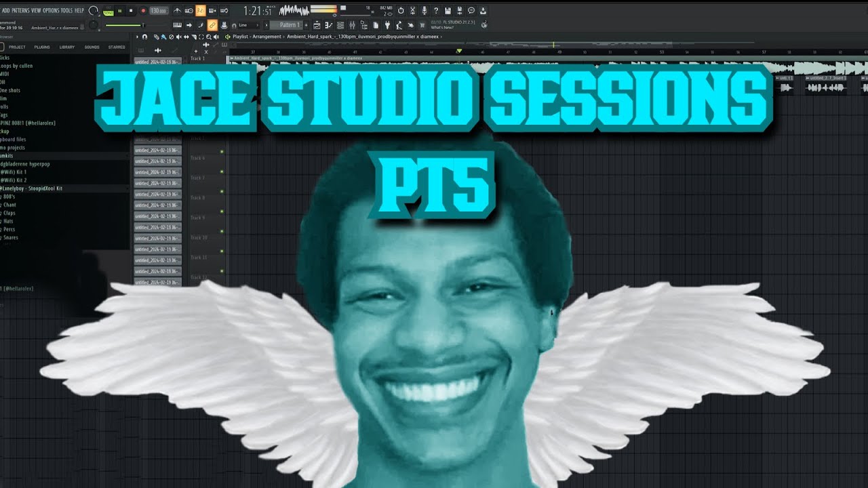Open the Playlist view icon

click(x=317, y=25)
